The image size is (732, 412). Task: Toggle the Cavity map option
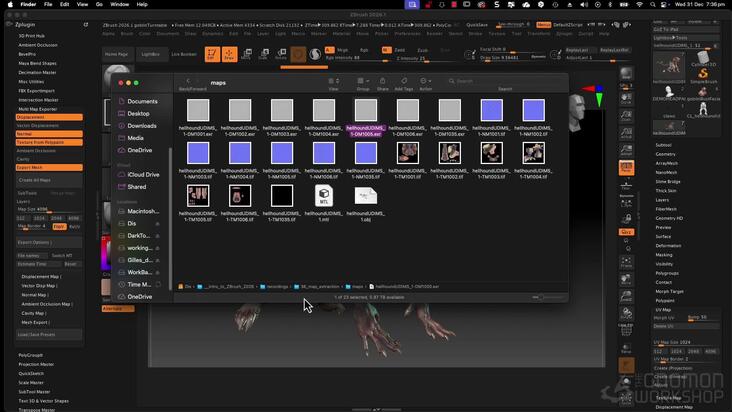pyautogui.click(x=49, y=159)
